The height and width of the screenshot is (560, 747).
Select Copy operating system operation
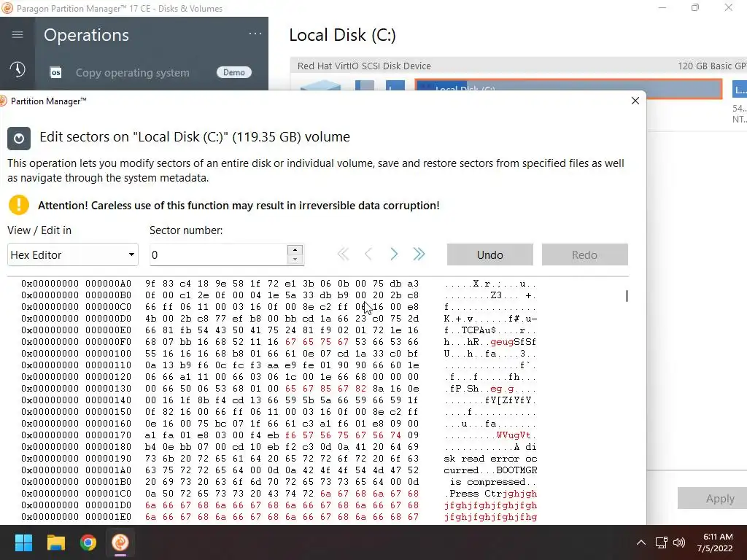pyautogui.click(x=133, y=73)
